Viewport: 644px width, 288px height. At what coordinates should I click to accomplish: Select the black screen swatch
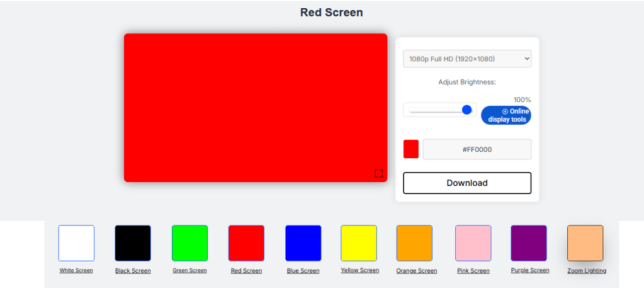133,243
